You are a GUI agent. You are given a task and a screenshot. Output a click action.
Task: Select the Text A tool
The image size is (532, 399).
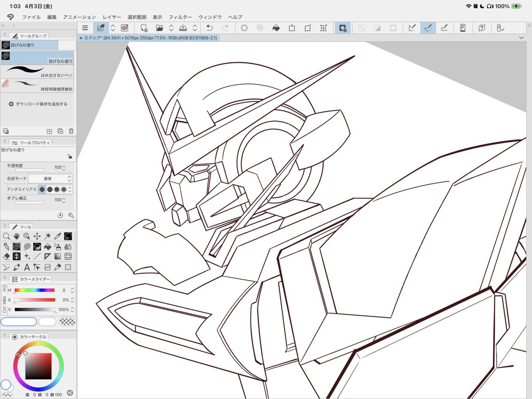coord(27,267)
